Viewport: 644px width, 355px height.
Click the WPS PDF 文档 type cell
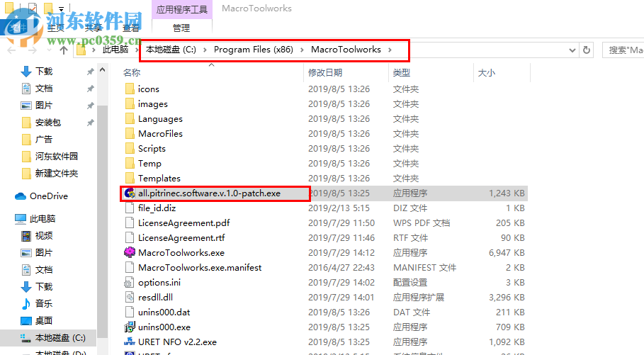tap(422, 223)
